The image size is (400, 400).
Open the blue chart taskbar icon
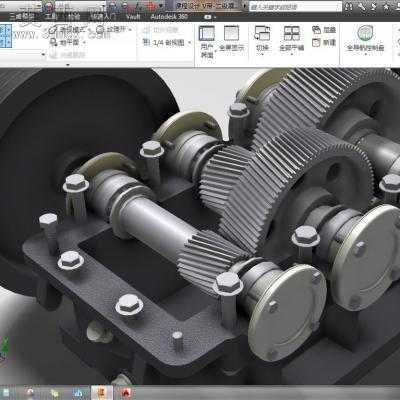click(x=79, y=393)
